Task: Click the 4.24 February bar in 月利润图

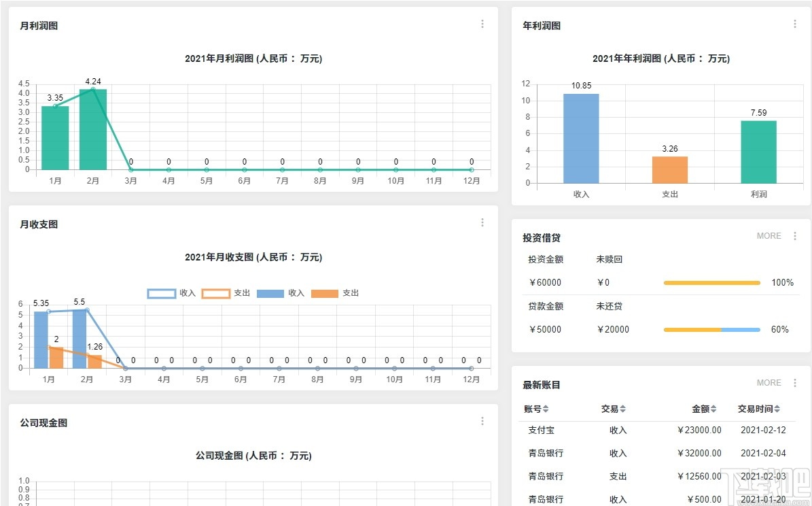Action: (x=92, y=129)
